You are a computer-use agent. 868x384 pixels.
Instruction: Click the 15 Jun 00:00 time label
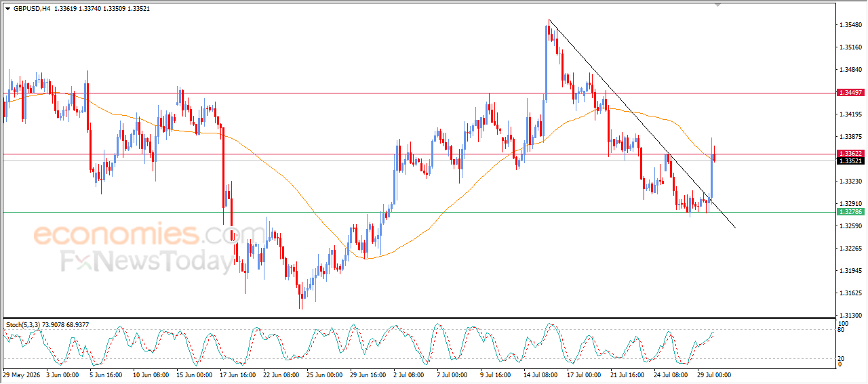coord(194,375)
